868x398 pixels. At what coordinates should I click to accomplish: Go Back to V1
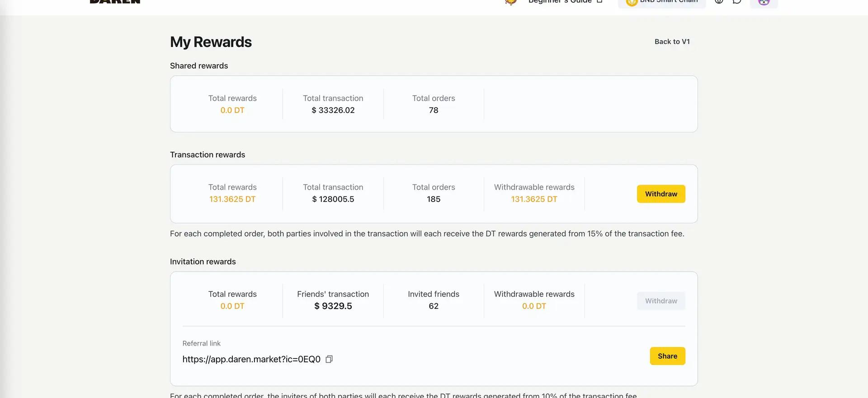(x=672, y=42)
